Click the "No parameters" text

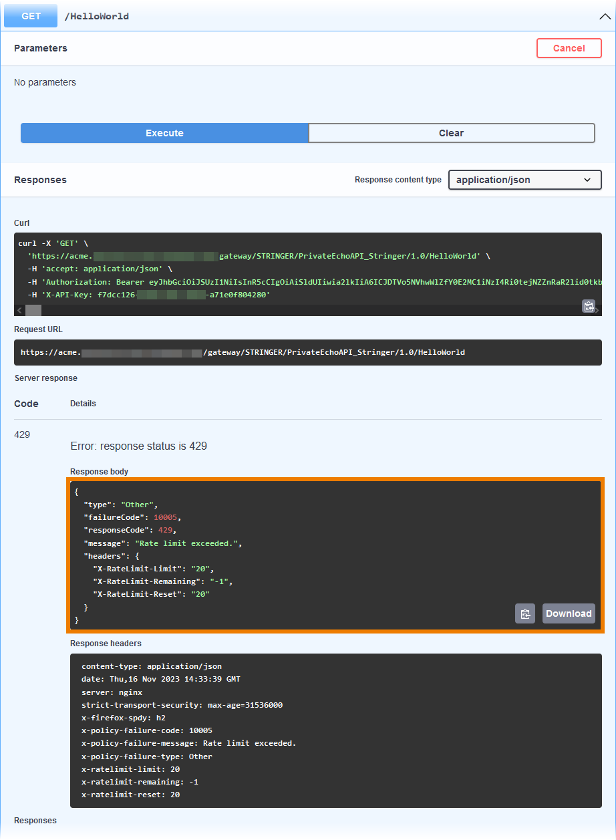[x=45, y=82]
